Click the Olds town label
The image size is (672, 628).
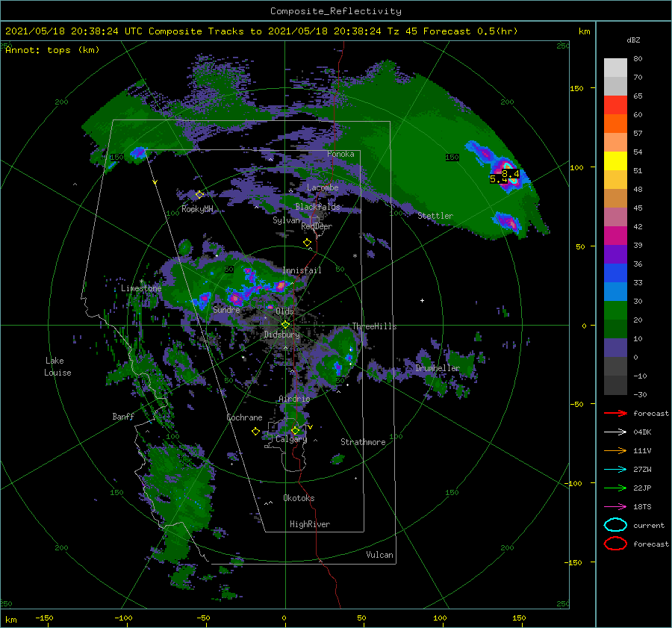pos(284,311)
